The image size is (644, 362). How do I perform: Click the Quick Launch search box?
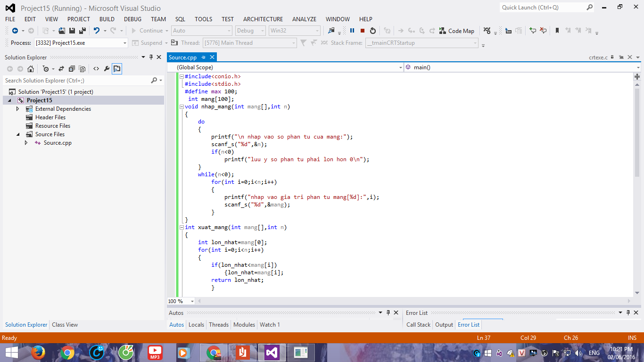542,8
